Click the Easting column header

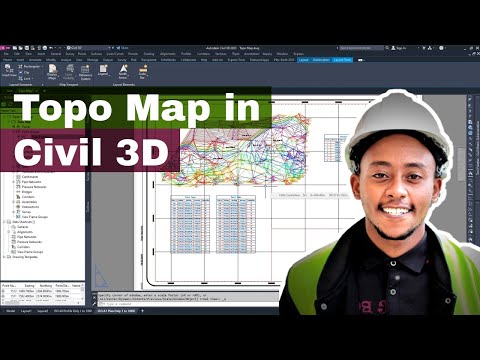point(30,286)
